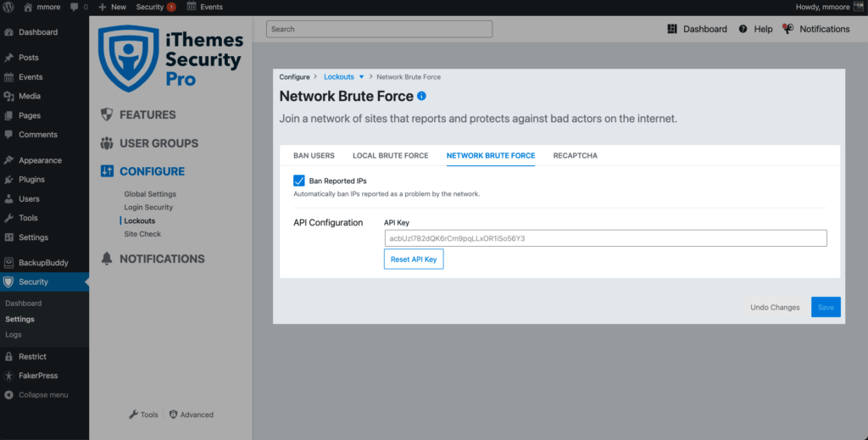This screenshot has height=440, width=868.
Task: Click the WordPress logo icon
Action: 8,7
